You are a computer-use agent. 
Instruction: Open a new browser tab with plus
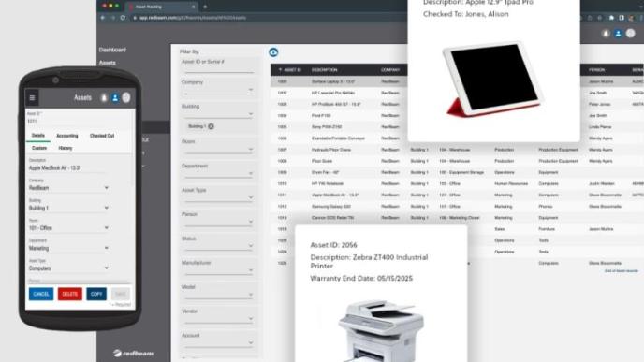pos(205,7)
